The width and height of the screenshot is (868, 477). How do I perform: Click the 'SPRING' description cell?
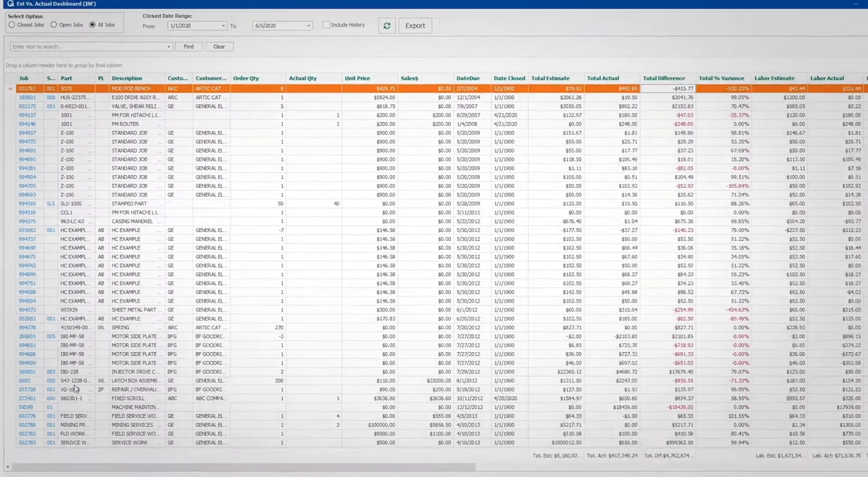coord(137,328)
